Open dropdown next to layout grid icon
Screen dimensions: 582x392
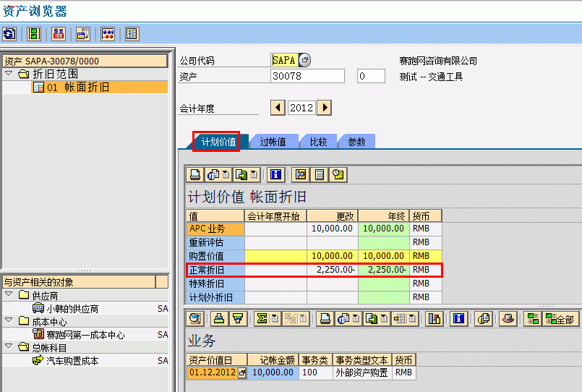[x=412, y=318]
